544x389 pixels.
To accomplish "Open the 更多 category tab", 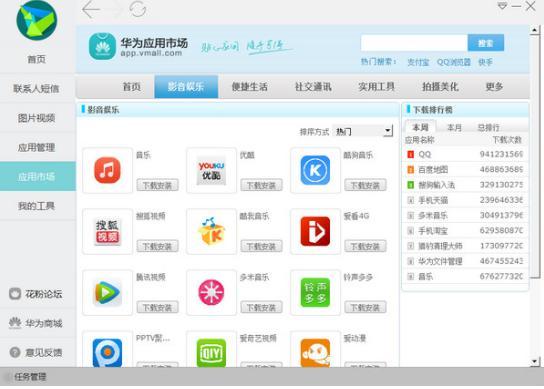I will coord(494,87).
